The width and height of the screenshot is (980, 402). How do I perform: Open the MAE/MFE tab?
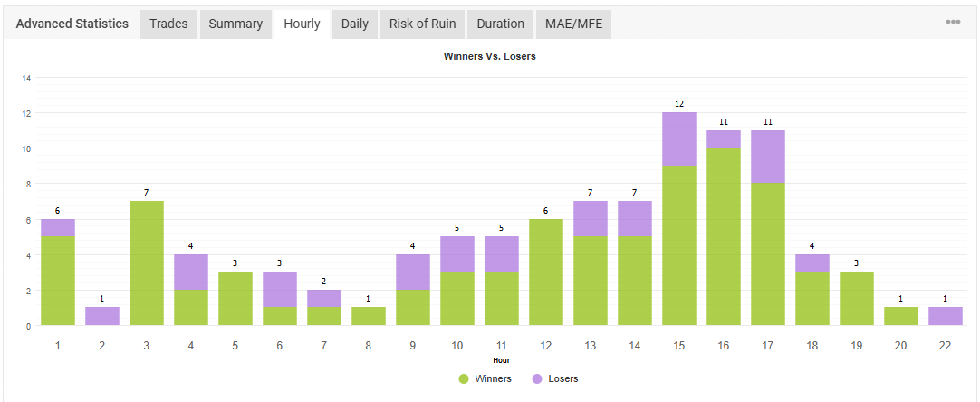(572, 24)
